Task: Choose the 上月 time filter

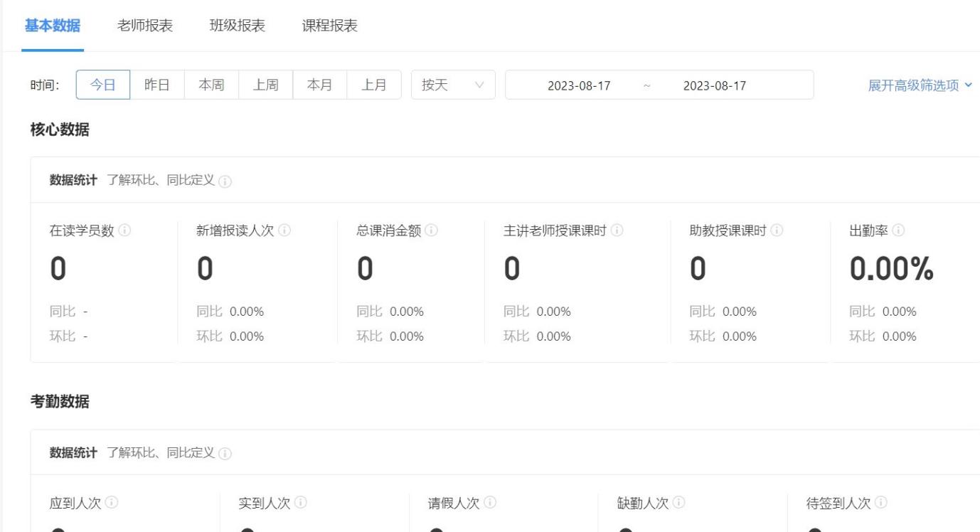Action: click(x=374, y=85)
